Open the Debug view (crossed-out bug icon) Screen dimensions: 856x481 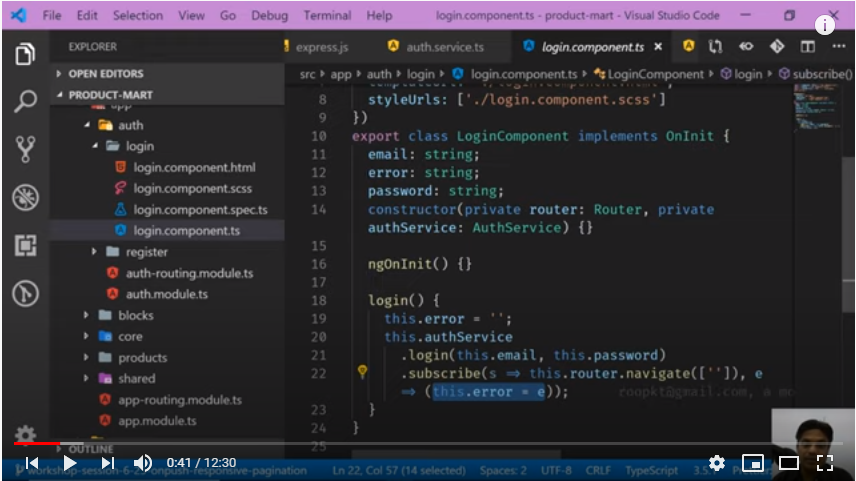pyautogui.click(x=25, y=197)
